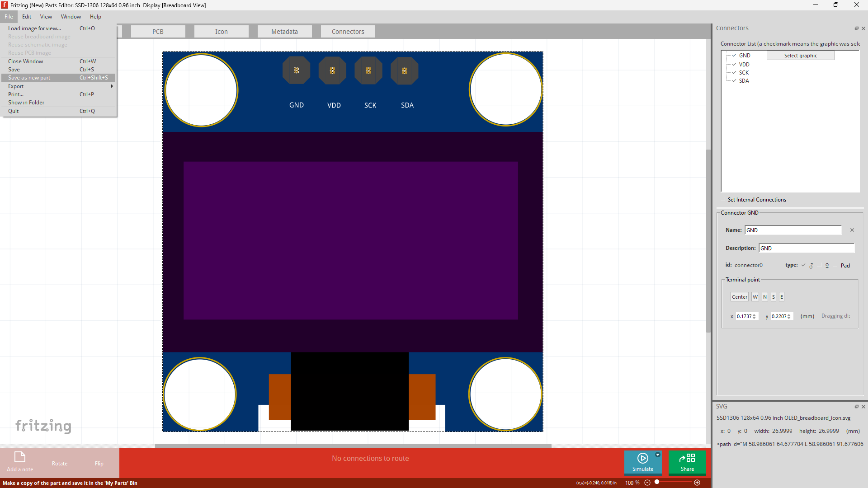Choose Load image for view
Screen dimensions: 868x488
(58, 28)
